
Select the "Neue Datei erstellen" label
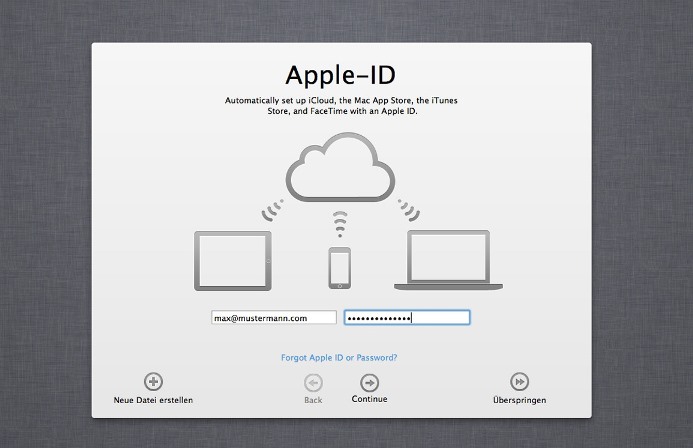[153, 400]
